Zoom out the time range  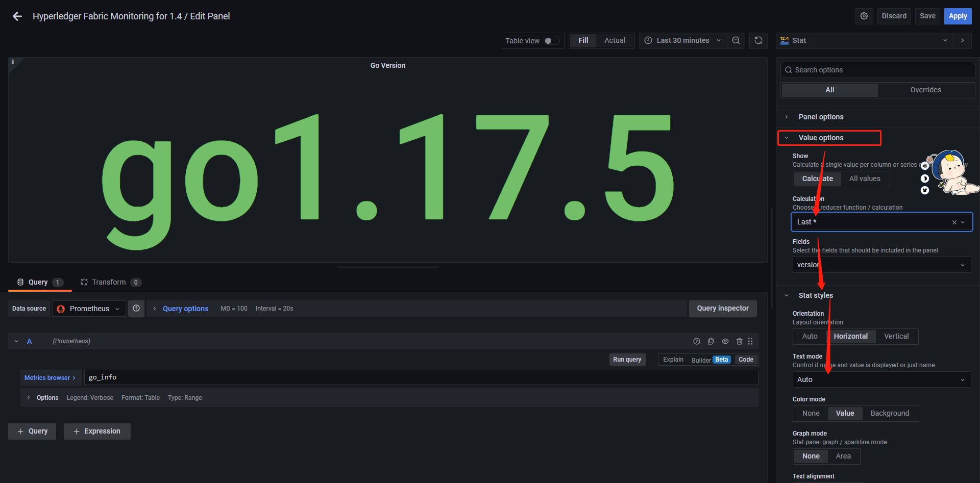pos(736,41)
